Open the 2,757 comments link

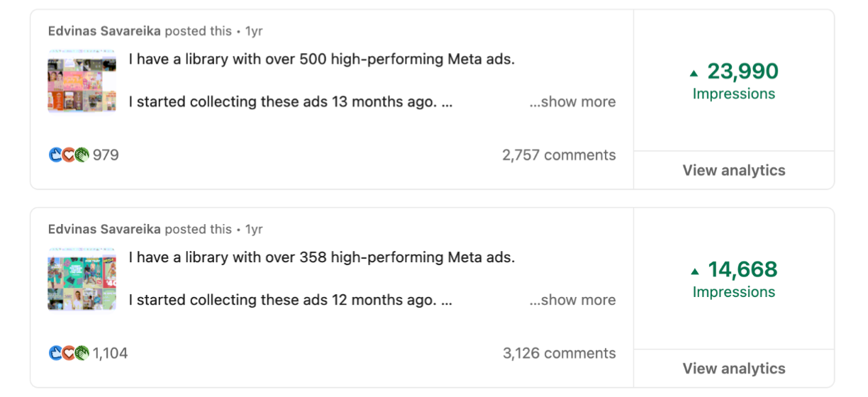pyautogui.click(x=559, y=155)
